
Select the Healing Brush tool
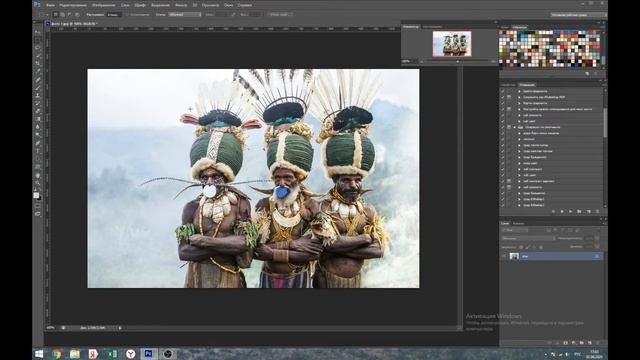[38, 79]
